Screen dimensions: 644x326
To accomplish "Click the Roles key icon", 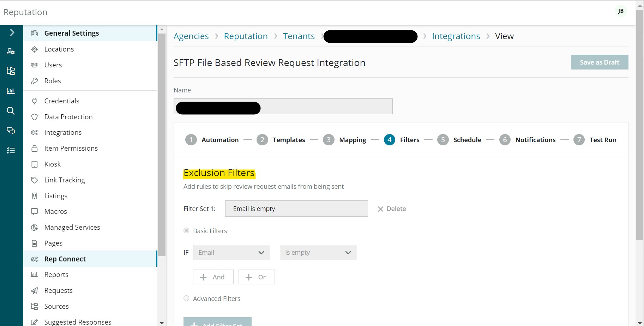I will [x=34, y=81].
